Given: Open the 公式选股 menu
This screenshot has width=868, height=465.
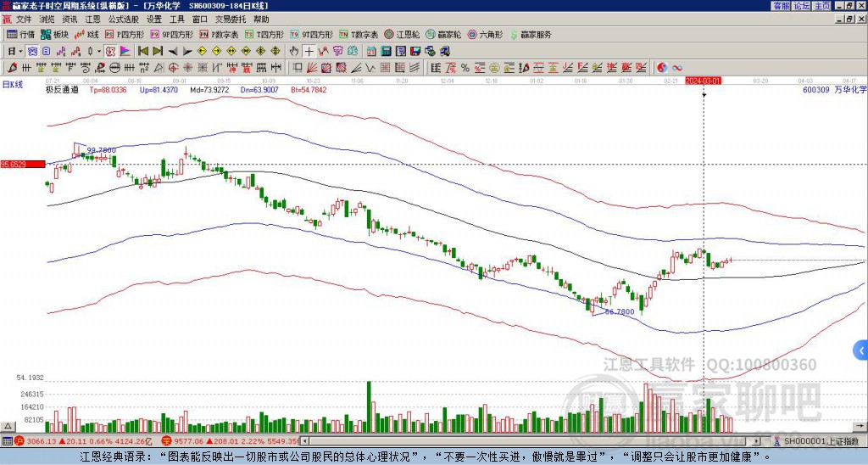Looking at the screenshot, I should point(124,20).
